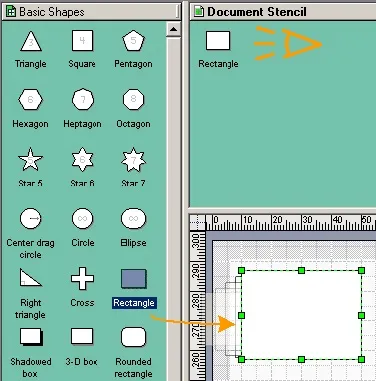The image size is (376, 381).
Task: Click the left-middle selection handle of the rectangle
Action: coord(242,315)
